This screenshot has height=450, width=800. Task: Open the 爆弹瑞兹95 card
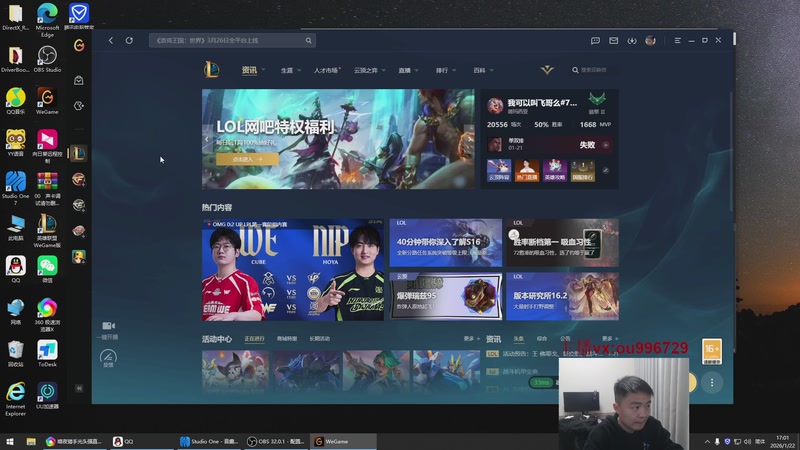(446, 296)
